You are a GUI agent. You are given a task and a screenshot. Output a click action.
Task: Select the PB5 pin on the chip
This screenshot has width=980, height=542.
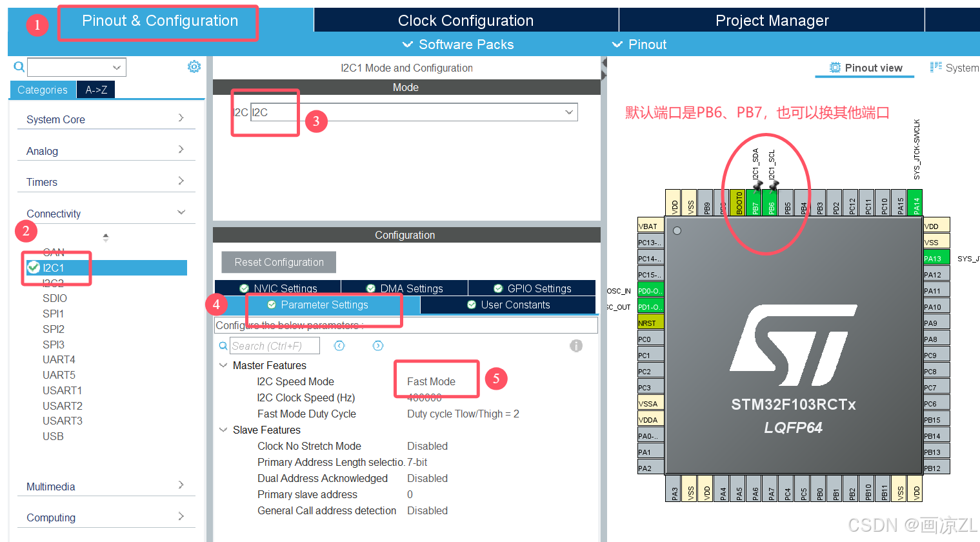click(786, 203)
